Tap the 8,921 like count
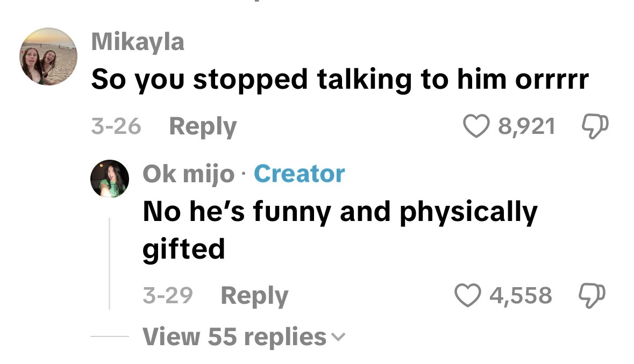 tap(526, 126)
